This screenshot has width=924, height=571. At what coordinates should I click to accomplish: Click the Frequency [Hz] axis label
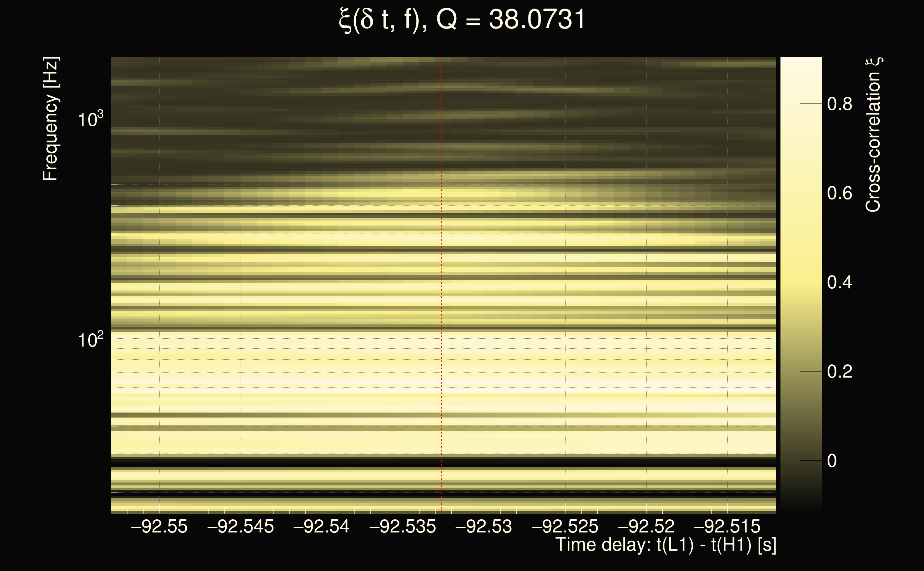(x=50, y=119)
